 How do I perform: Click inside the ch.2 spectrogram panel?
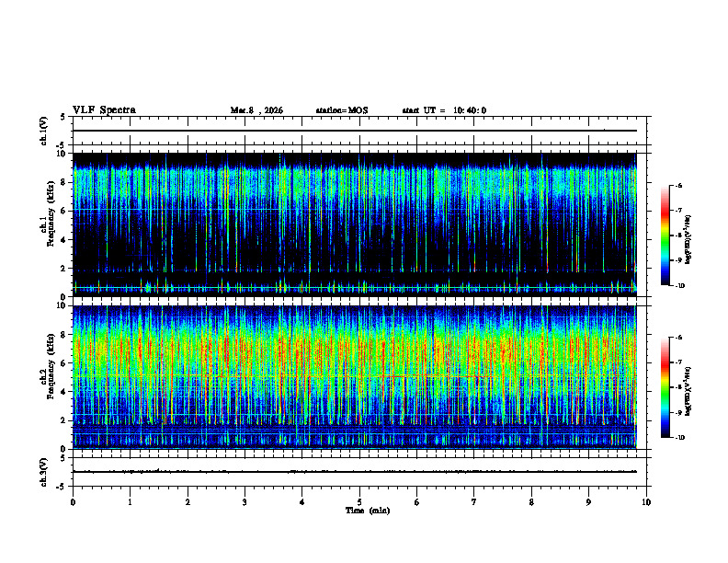pos(354,377)
